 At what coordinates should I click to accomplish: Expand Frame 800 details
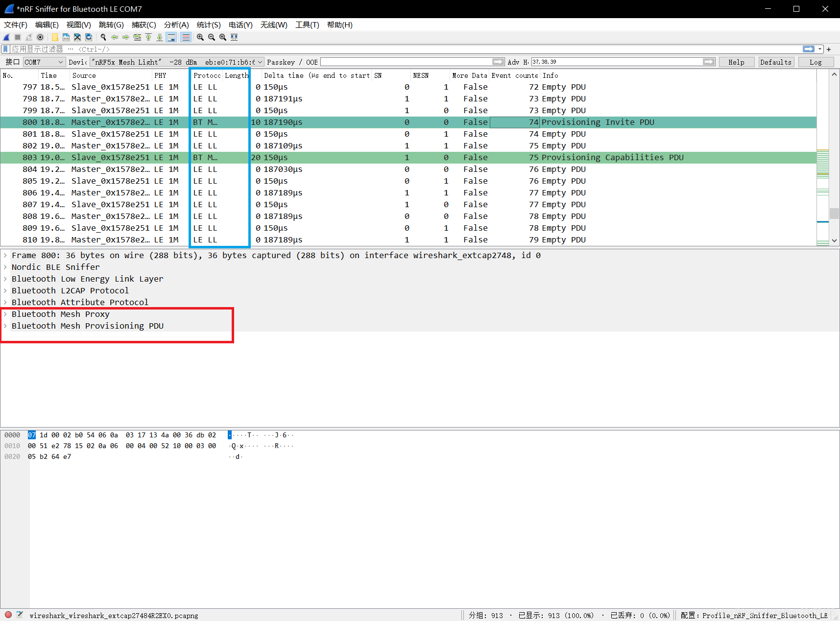click(5, 255)
